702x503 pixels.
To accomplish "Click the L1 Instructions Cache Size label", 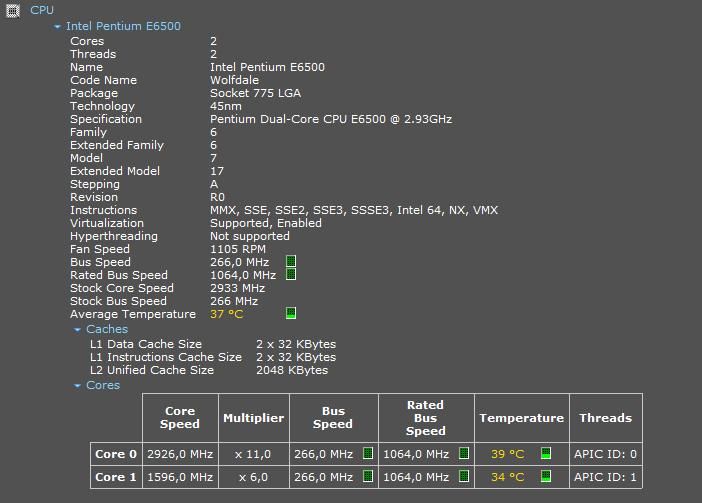I will 166,357.
